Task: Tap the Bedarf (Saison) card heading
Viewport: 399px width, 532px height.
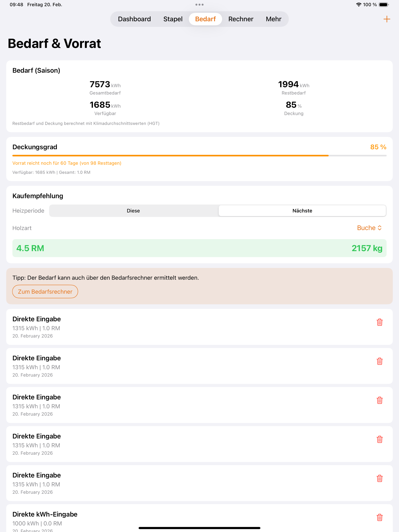Action: [36, 70]
